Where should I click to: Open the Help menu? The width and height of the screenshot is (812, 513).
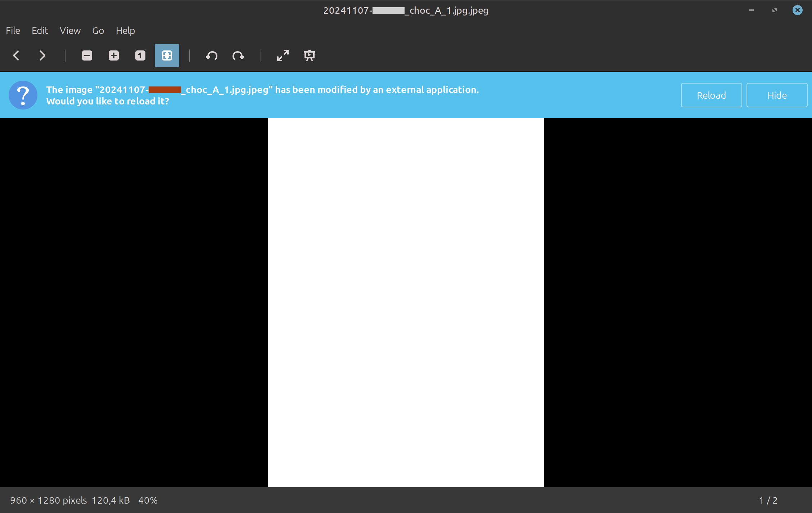[125, 31]
